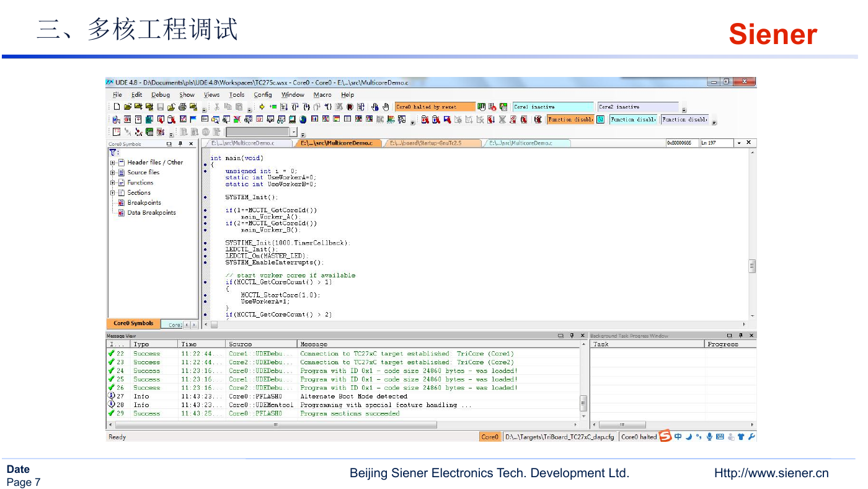The image size is (868, 489).
Task: Select the 'Alternate Boot Mode detected' message
Action: pos(354,396)
